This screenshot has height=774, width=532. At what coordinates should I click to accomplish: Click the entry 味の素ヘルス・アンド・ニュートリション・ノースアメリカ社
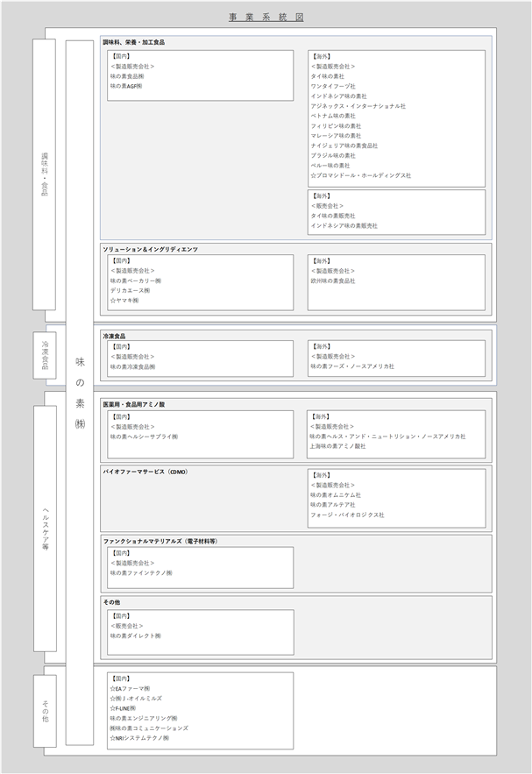pos(387,437)
